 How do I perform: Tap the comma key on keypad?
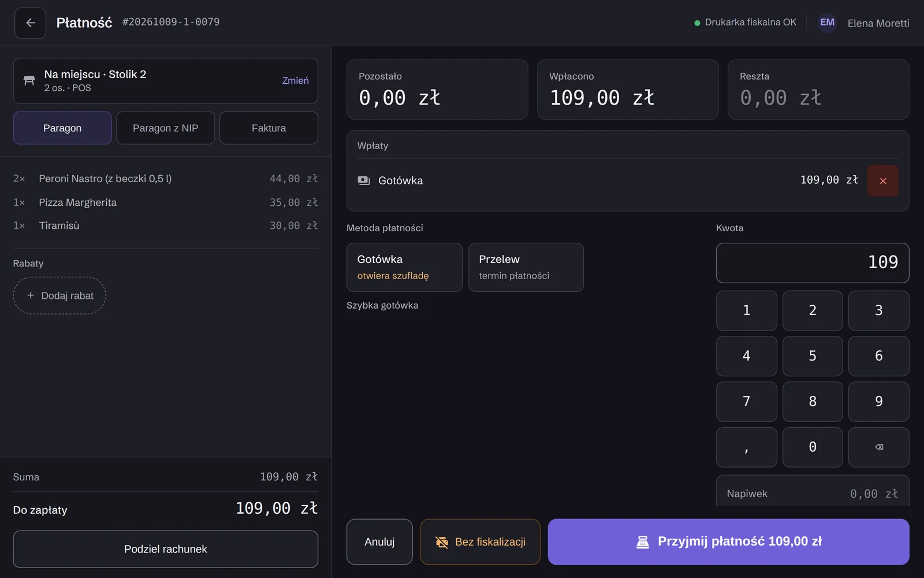746,447
